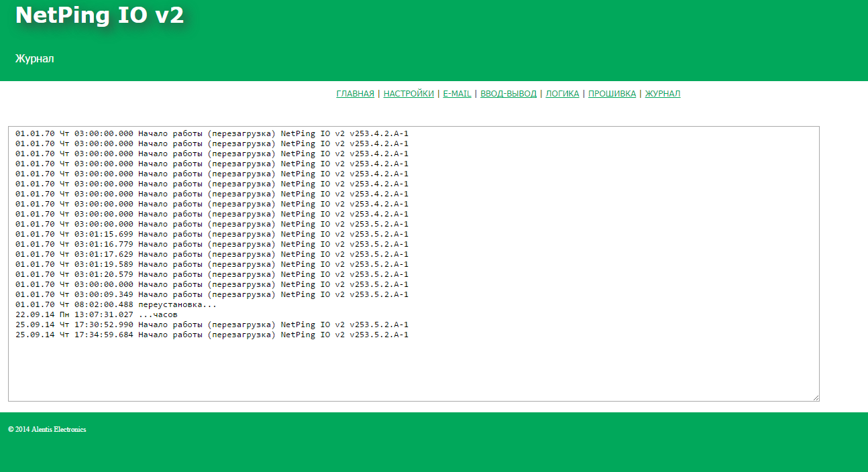Click the Журнал page subtitle
This screenshot has width=868, height=472.
point(34,59)
